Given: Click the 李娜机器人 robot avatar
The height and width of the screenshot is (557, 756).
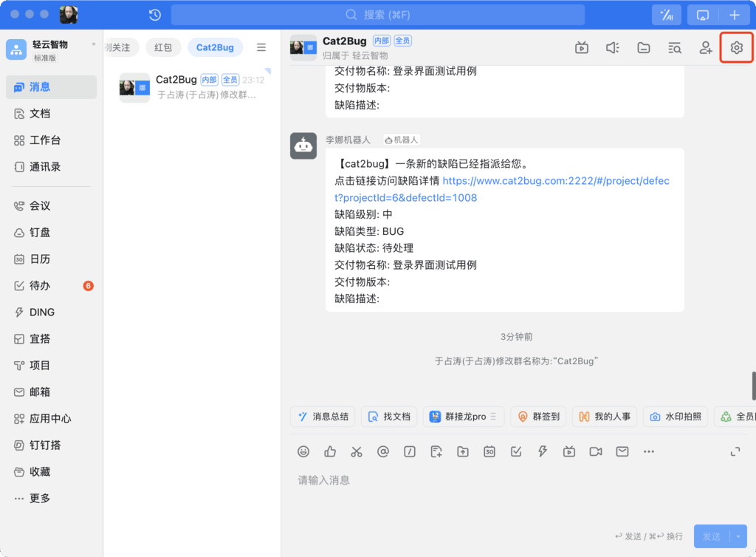Looking at the screenshot, I should pos(303,146).
